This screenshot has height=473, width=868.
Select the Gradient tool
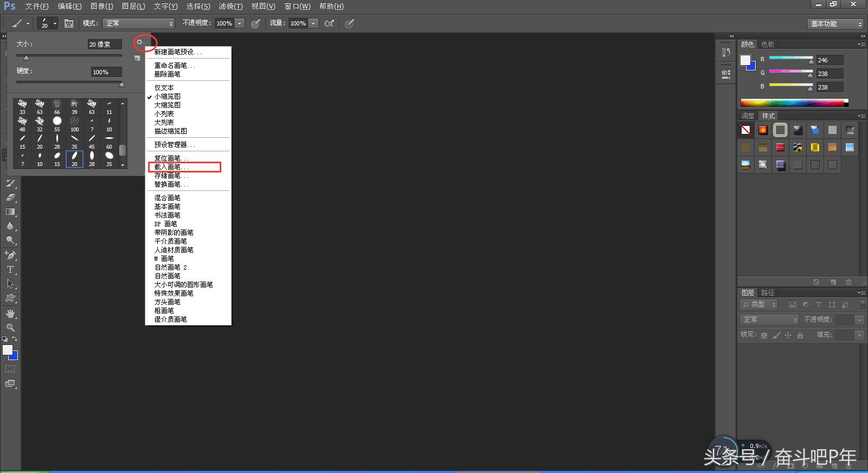[11, 212]
